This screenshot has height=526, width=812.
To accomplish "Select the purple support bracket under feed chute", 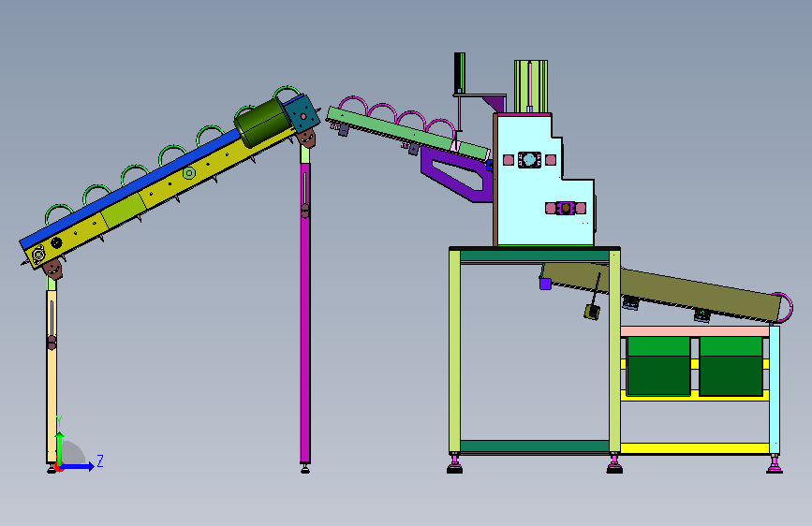I will coord(458,174).
